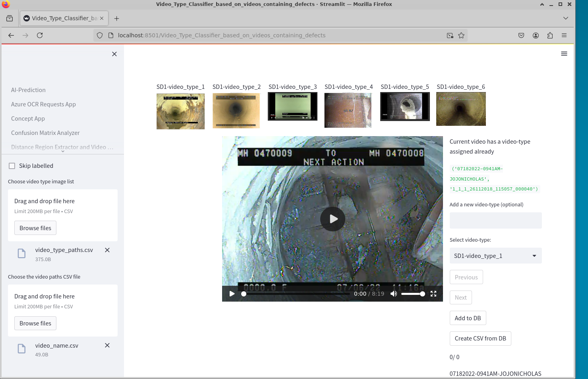Bookmark this page with the star icon

coord(461,35)
